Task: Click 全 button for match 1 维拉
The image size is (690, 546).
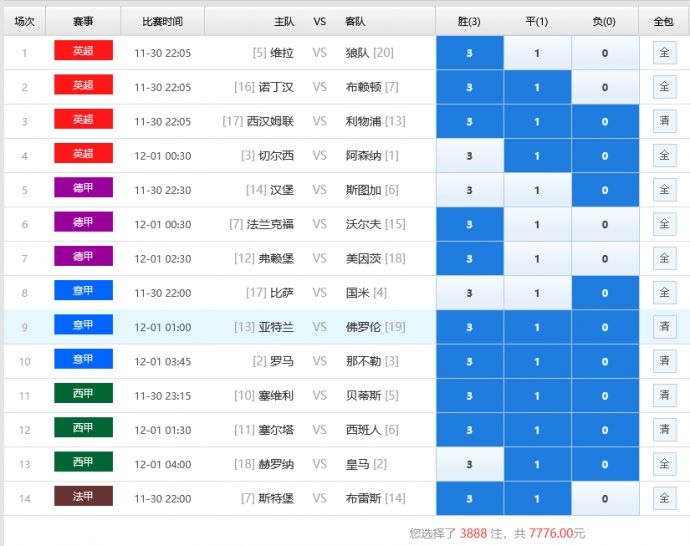Action: [664, 52]
